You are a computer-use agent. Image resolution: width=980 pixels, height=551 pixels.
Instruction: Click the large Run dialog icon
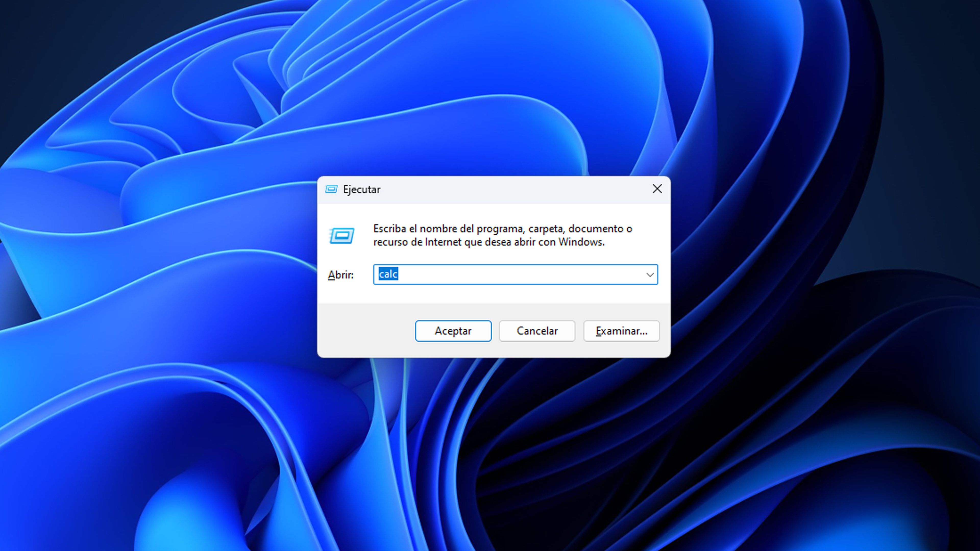pos(342,236)
